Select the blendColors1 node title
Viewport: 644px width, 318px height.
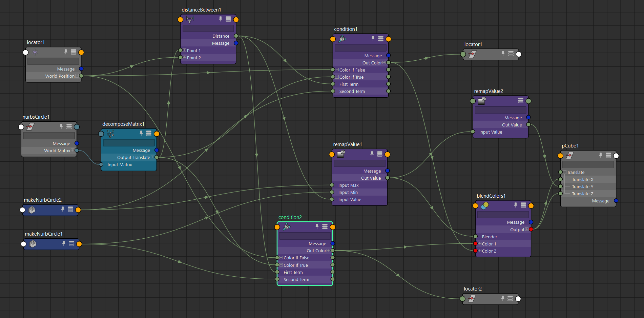[491, 196]
